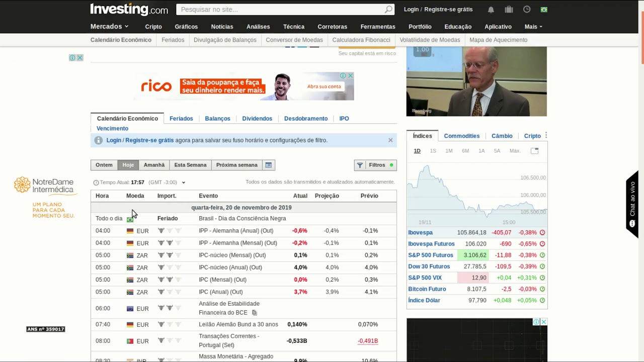The image size is (644, 362).
Task: Expand the Mercados dropdown menu
Action: [x=109, y=27]
